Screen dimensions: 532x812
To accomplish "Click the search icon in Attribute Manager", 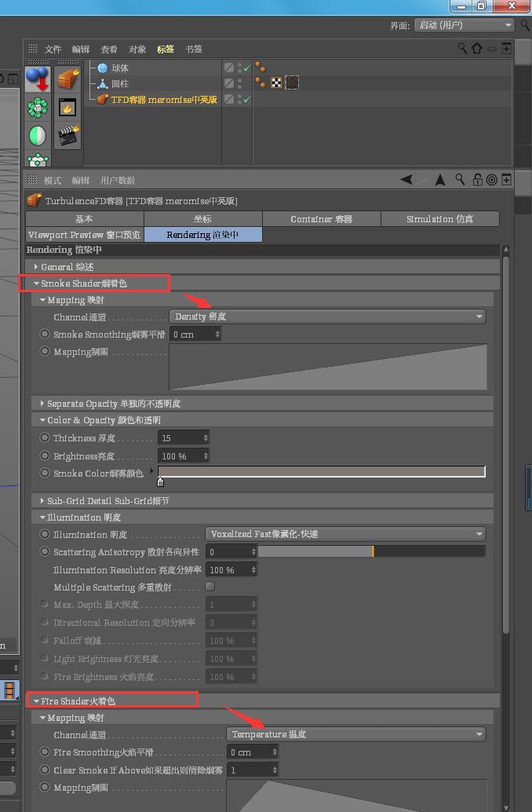I will click(460, 180).
